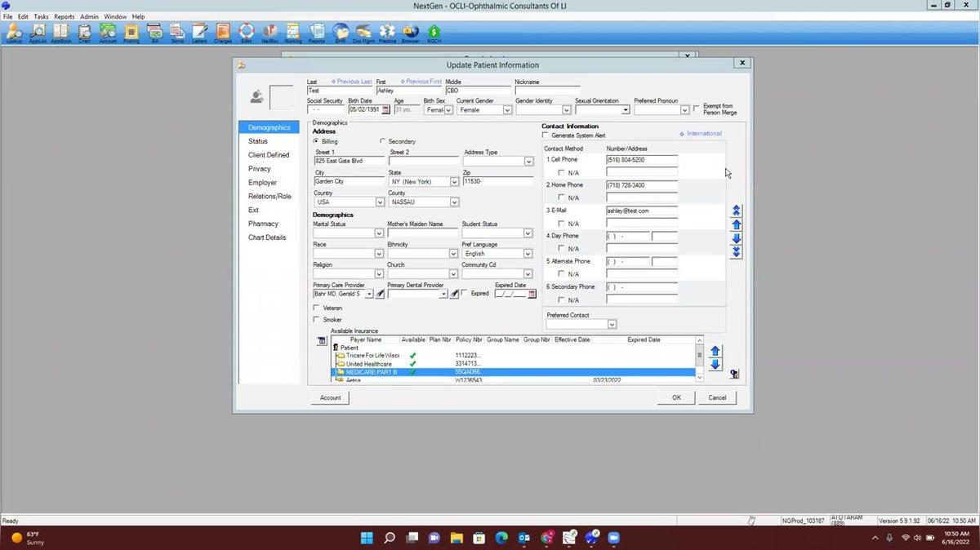
Task: Click the Reports toolbar icon
Action: tap(316, 33)
